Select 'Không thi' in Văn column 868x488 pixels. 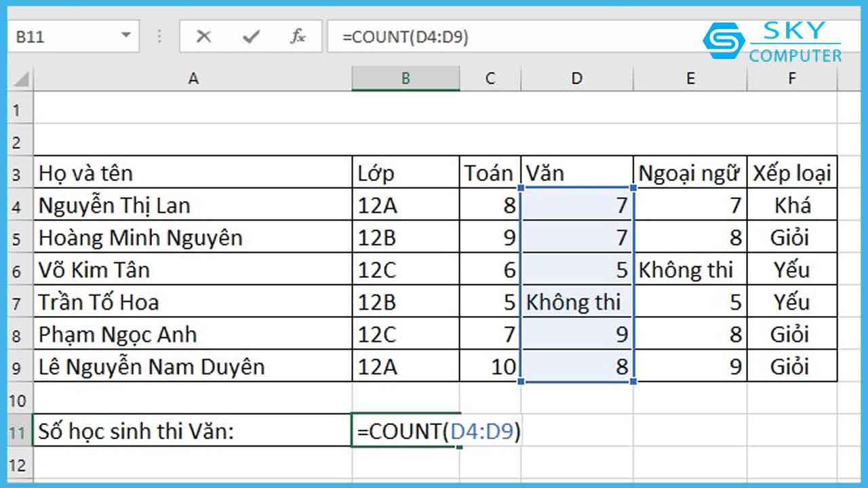tap(576, 302)
